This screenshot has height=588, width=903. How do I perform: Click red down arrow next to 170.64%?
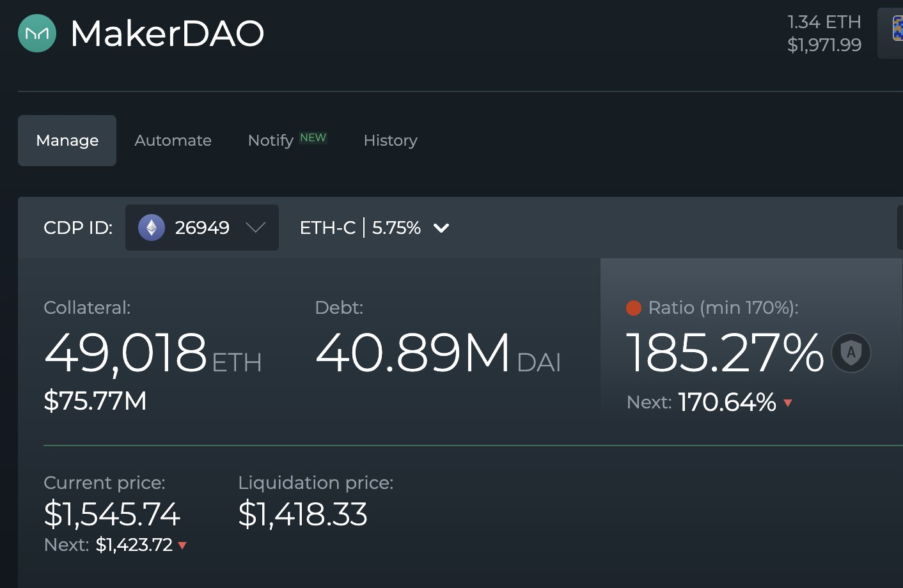coord(788,403)
